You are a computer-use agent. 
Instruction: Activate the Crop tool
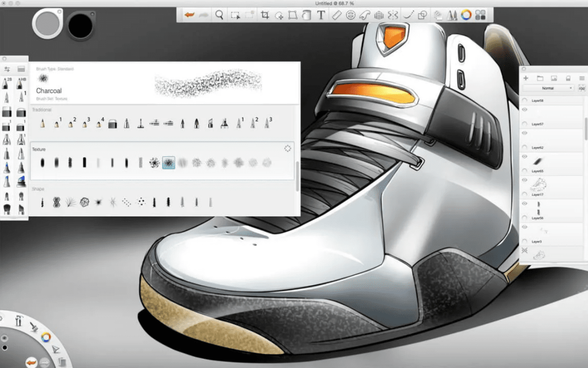click(265, 15)
